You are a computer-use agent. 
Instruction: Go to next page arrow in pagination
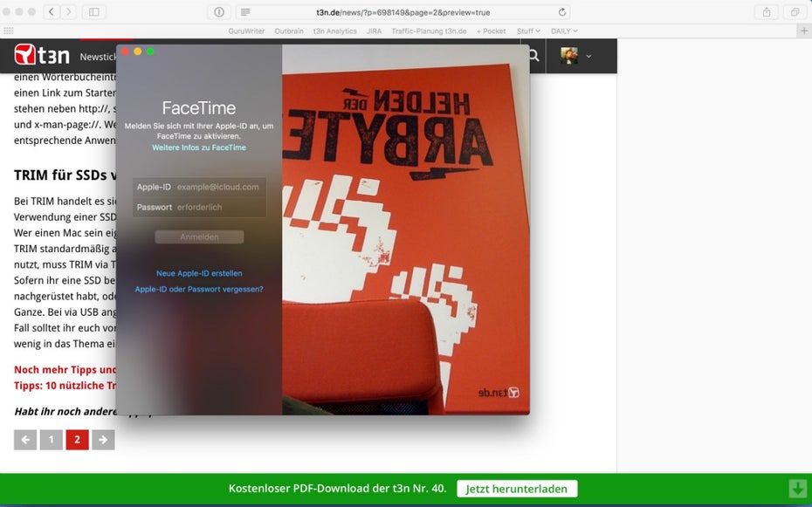click(x=103, y=440)
